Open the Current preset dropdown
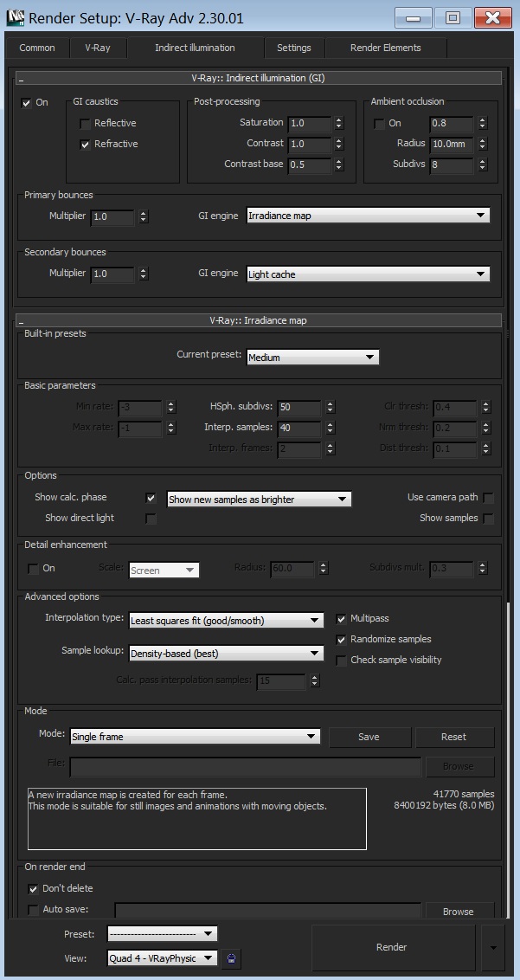Viewport: 520px width, 980px height. [x=312, y=358]
